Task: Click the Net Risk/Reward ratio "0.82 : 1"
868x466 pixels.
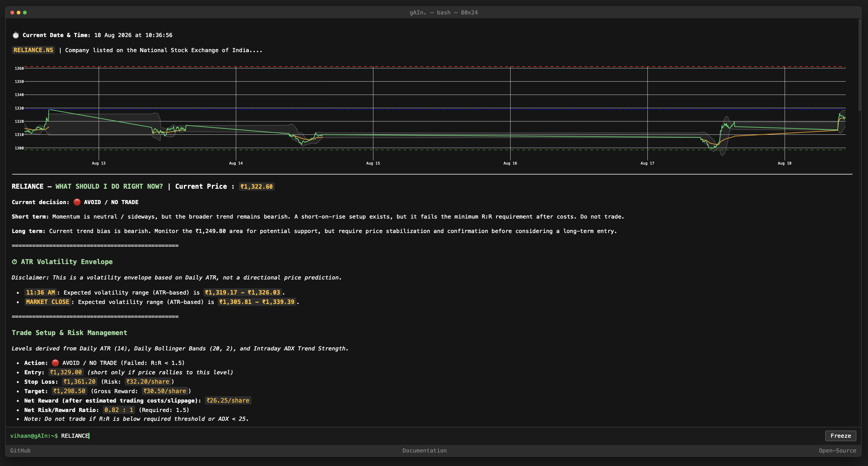Action: (x=118, y=410)
